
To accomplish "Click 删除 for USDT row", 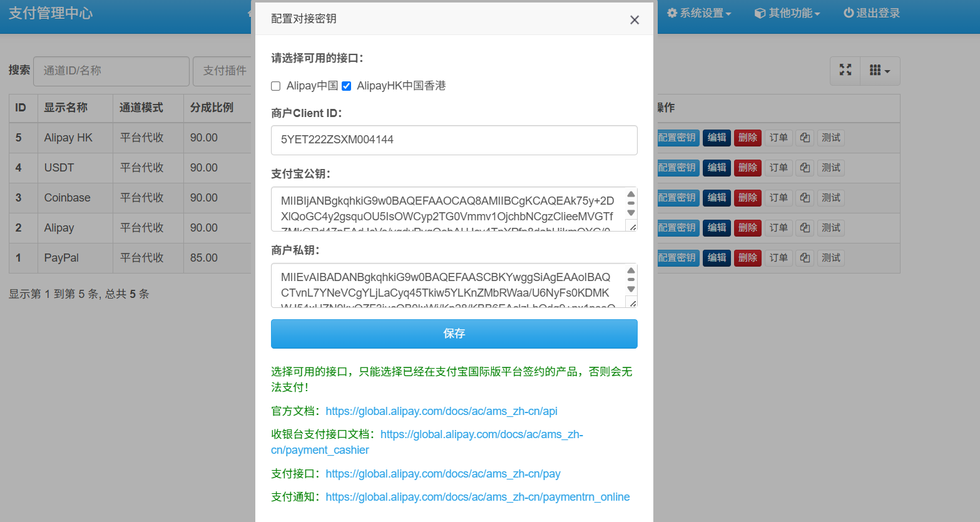I will [x=748, y=168].
